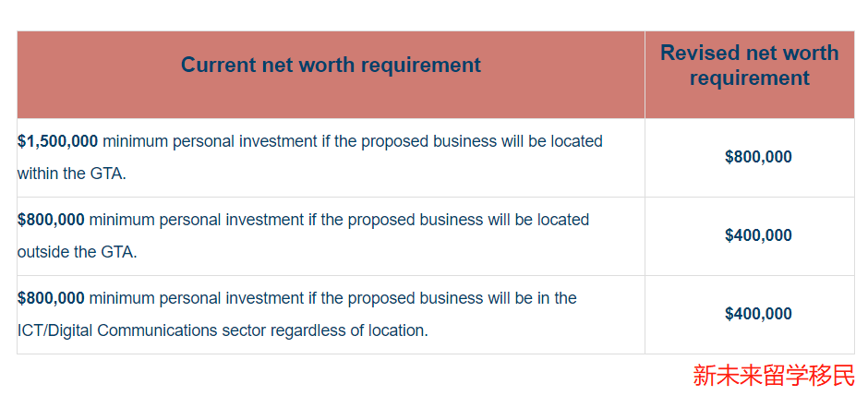The image size is (868, 396).
Task: Click the 'Revised net worth requirement' header
Action: point(749,66)
